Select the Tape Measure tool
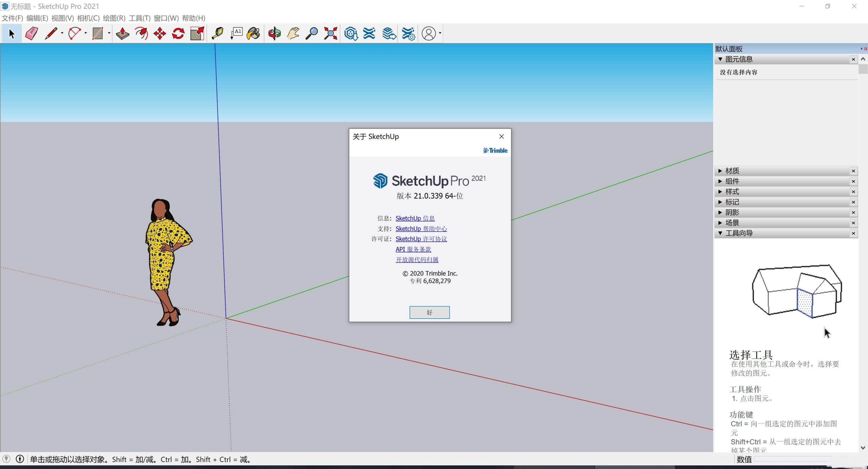Screen dimensions: 868x469 pyautogui.click(x=218, y=34)
